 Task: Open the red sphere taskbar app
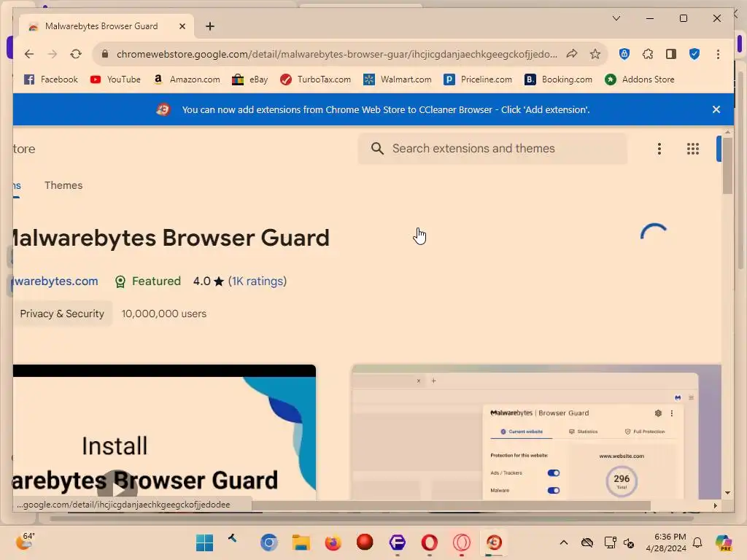365,542
